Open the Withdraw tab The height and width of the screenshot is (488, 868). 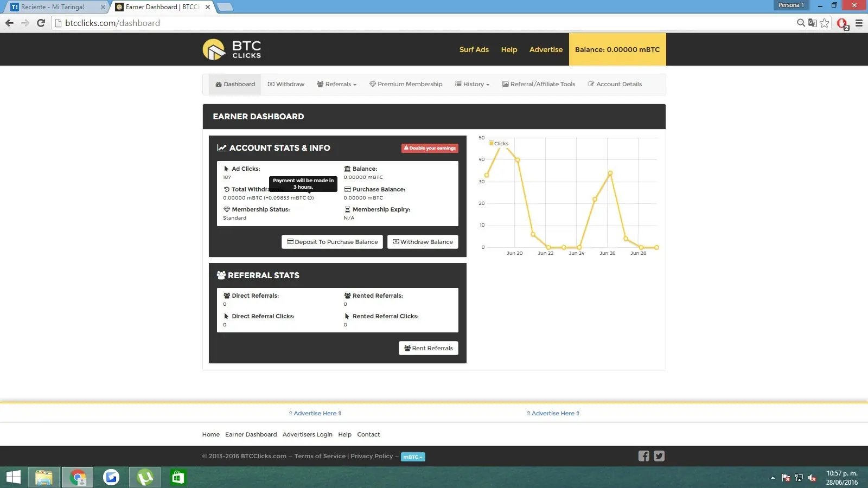tap(286, 84)
